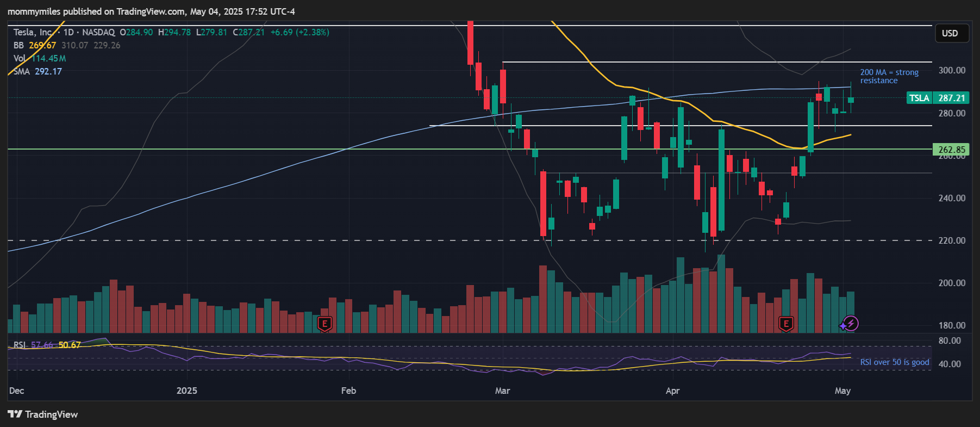Click the RSI indicator legend

coord(47,345)
